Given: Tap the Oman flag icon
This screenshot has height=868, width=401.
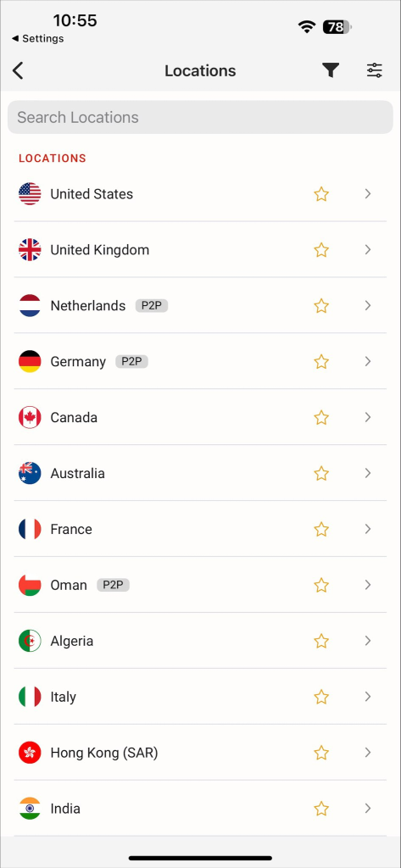Looking at the screenshot, I should click(30, 585).
